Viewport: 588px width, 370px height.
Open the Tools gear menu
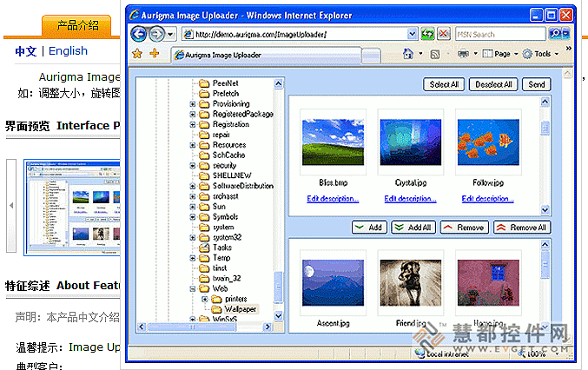pos(537,54)
